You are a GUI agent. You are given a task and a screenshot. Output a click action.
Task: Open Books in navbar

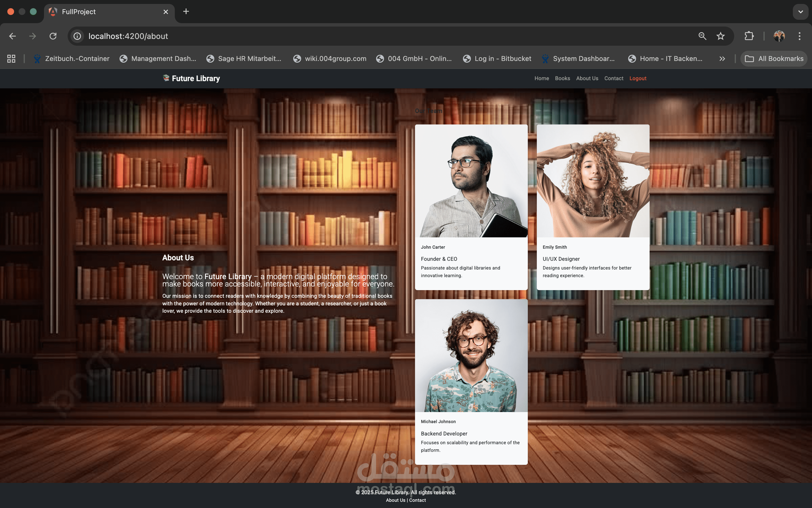coord(562,78)
